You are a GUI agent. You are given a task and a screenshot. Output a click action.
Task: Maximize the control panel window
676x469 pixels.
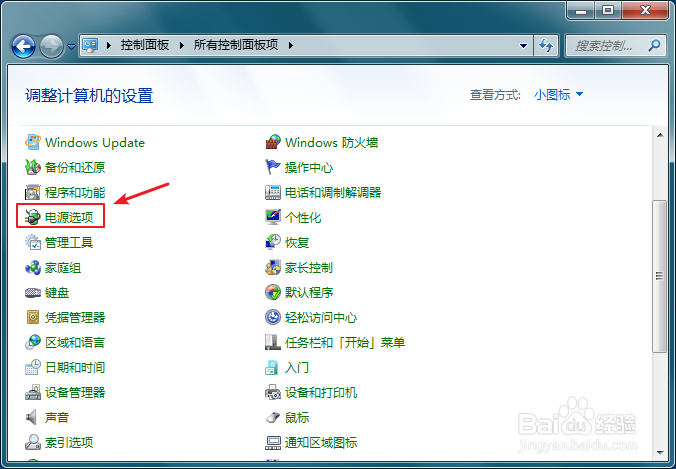pos(608,10)
